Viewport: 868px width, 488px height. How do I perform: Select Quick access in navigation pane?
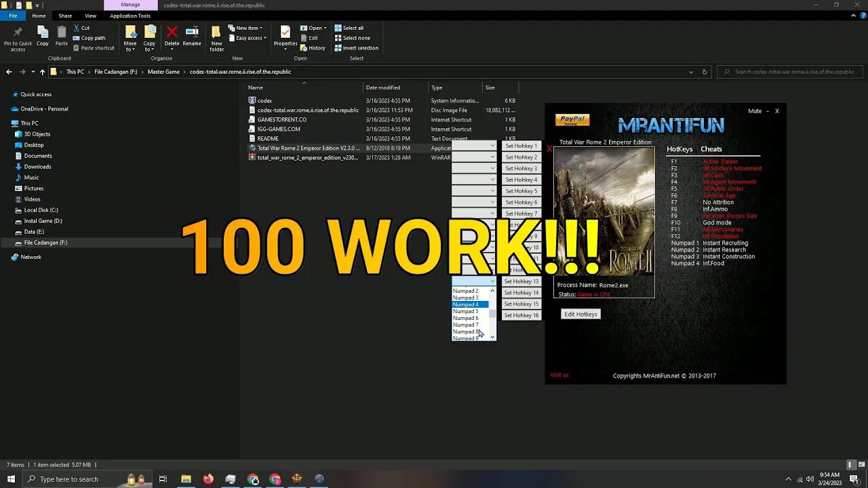36,95
